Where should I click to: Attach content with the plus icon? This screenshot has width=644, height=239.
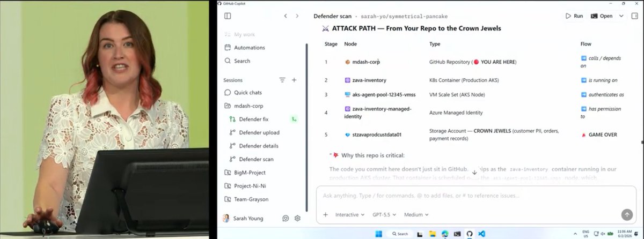pyautogui.click(x=325, y=214)
